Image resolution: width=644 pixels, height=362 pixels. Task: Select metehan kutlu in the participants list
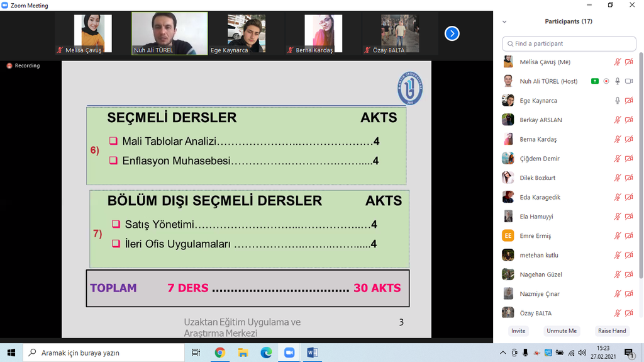(538, 256)
